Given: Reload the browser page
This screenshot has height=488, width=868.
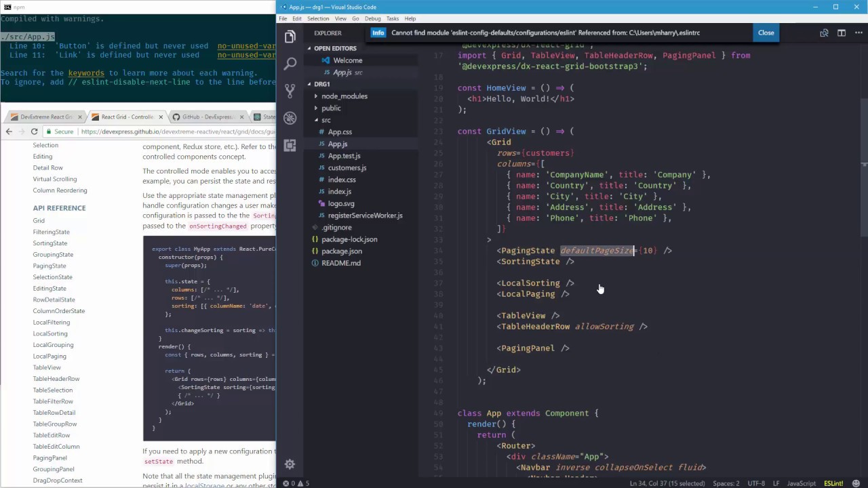Looking at the screenshot, I should (34, 131).
